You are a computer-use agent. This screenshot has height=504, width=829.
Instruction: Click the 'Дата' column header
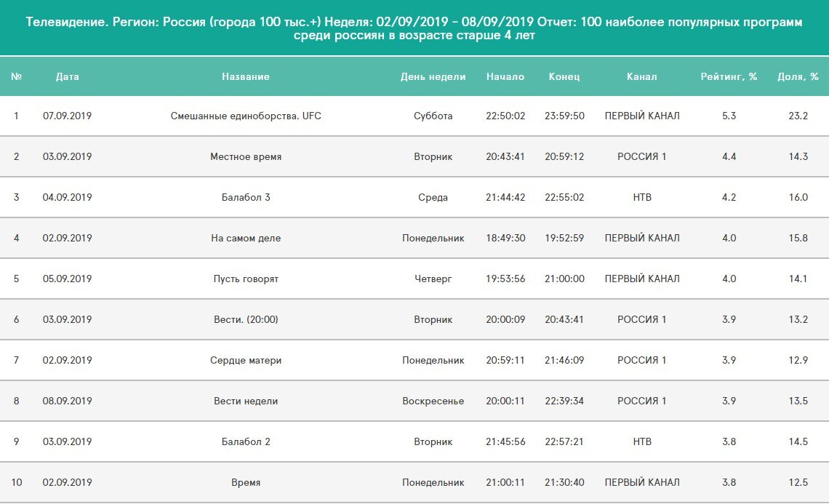pos(67,76)
